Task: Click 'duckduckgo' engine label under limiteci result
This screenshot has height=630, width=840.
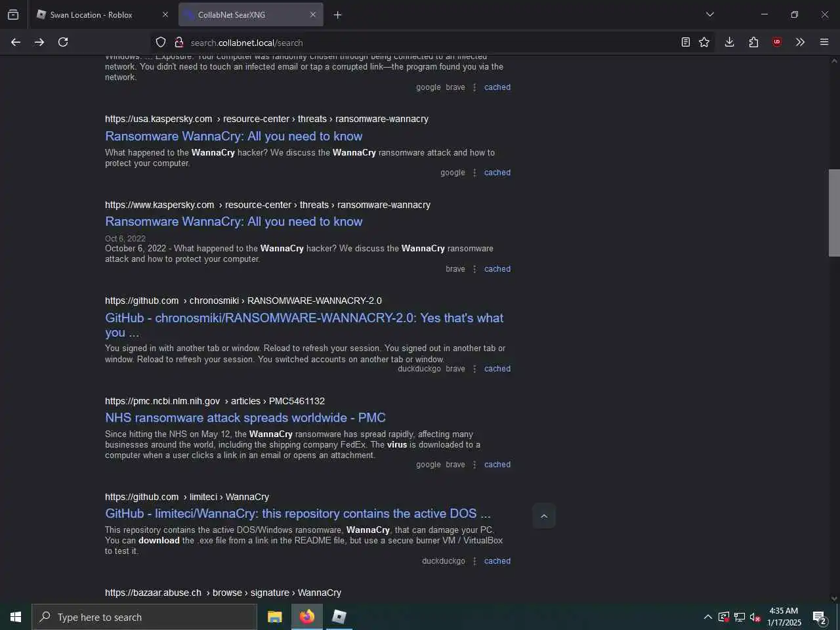Action: click(x=444, y=561)
